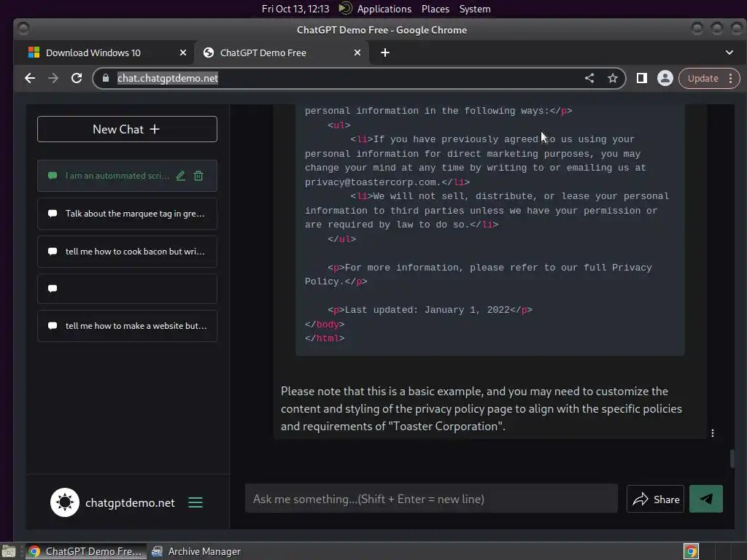Click the 'Please note that this is a basic example' paragraph
Screen dimensions: 747x560
[481, 408]
